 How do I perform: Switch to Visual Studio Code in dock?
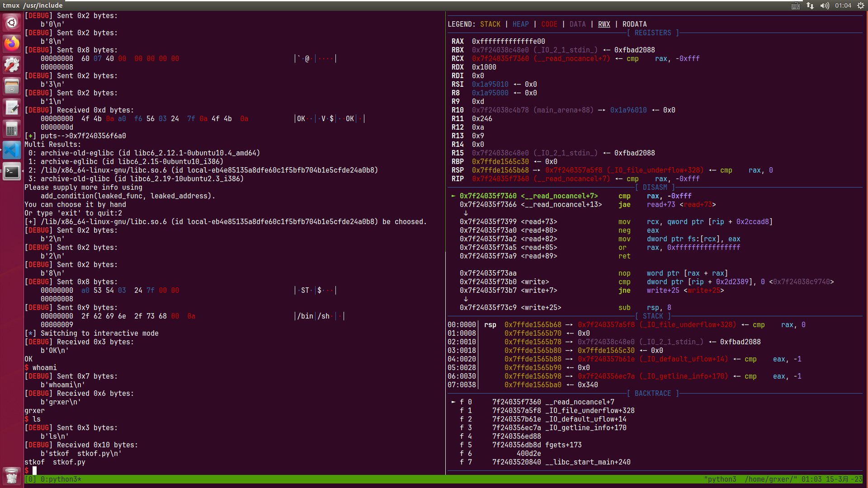pos(12,150)
